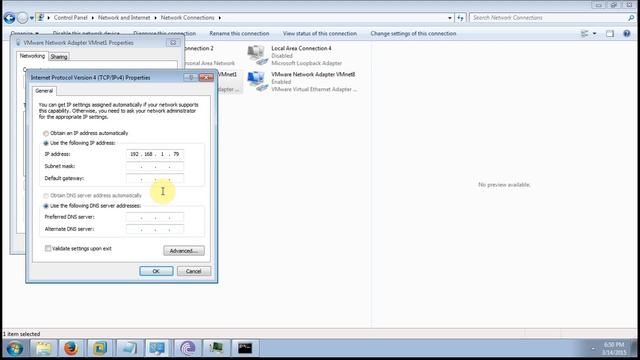Viewport: 640px width, 360px height.
Task: Expand the arrow after Control Panel breadcrumb
Action: (93, 18)
